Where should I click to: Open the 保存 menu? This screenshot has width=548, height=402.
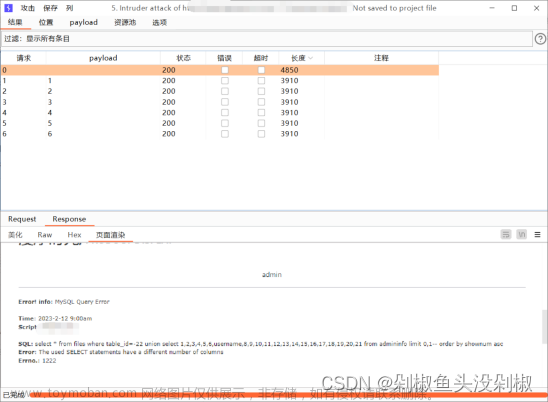click(x=50, y=8)
